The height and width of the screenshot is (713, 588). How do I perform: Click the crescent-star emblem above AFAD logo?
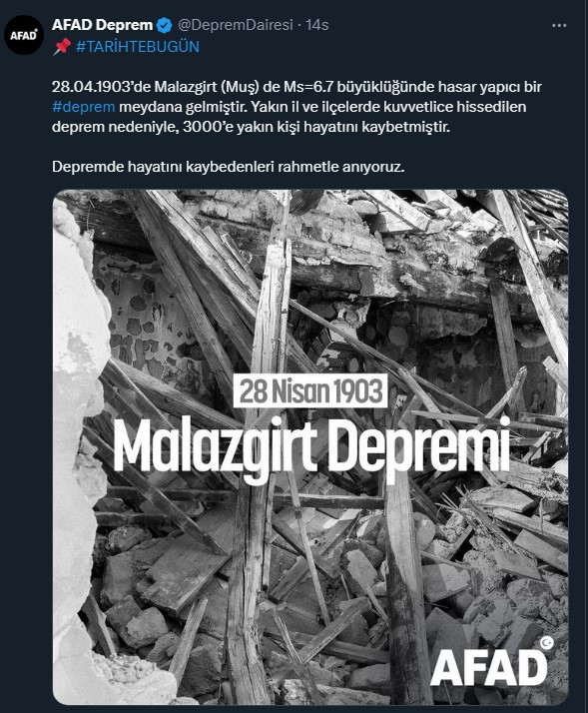click(x=547, y=642)
